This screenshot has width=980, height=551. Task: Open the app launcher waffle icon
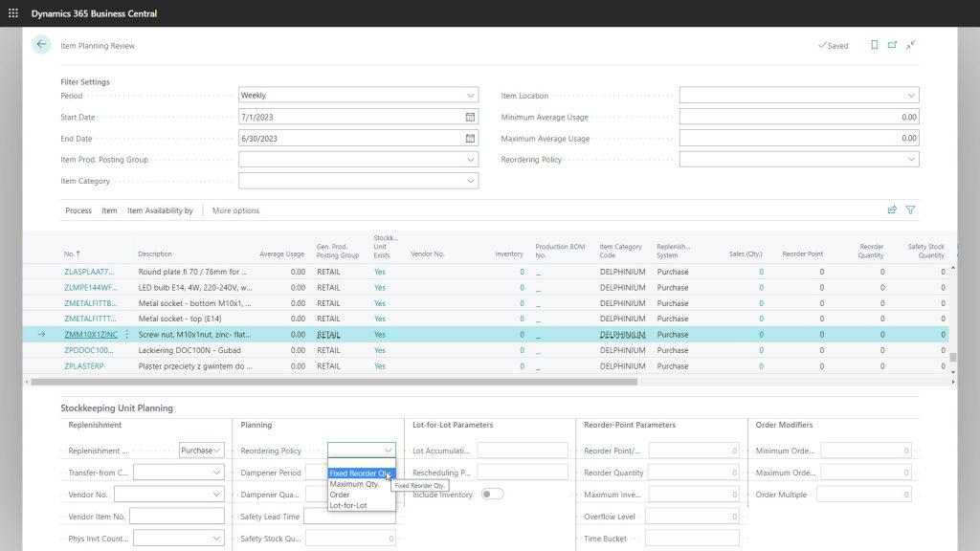(x=11, y=12)
